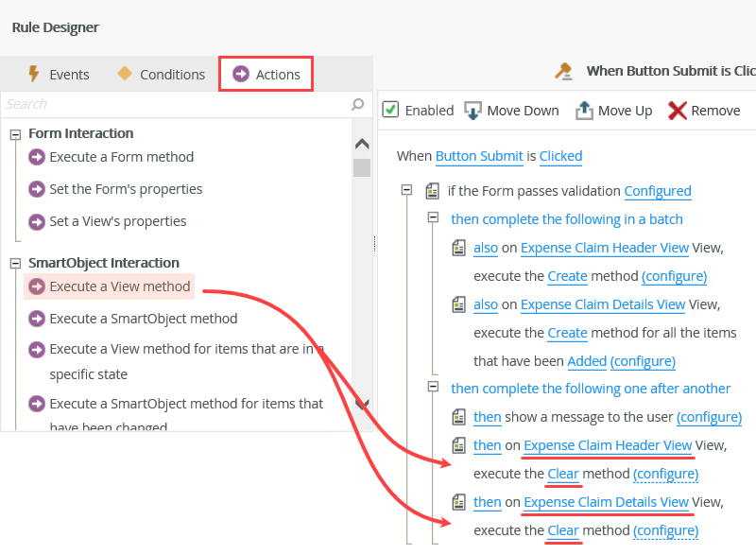This screenshot has width=756, height=555.
Task: Click the red Remove X icon
Action: [x=678, y=110]
